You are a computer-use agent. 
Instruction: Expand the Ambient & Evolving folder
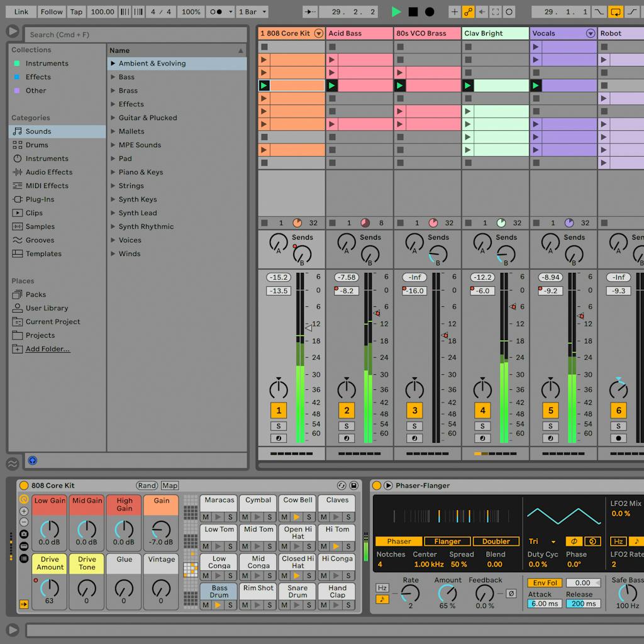(x=113, y=64)
